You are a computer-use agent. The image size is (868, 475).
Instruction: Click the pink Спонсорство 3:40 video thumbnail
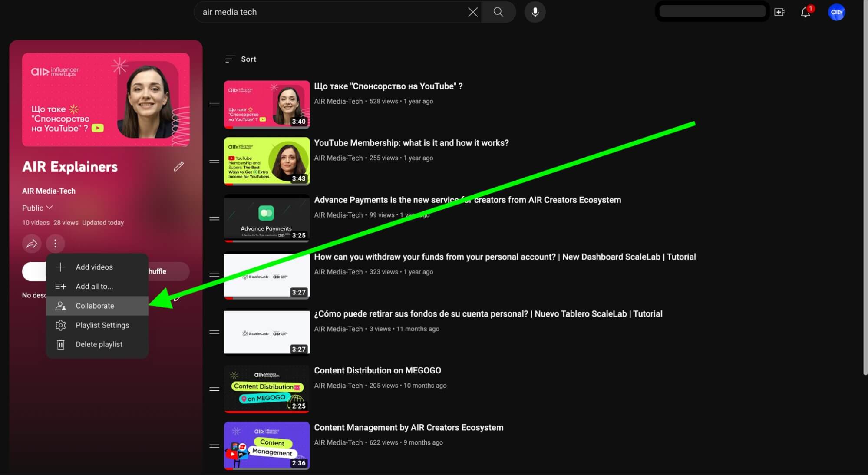(x=267, y=105)
